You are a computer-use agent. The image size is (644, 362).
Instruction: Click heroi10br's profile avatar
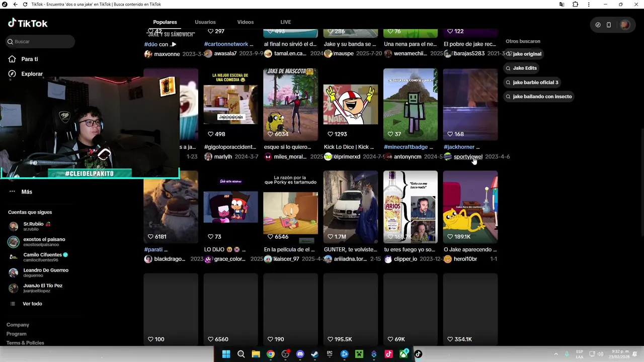pos(447,259)
